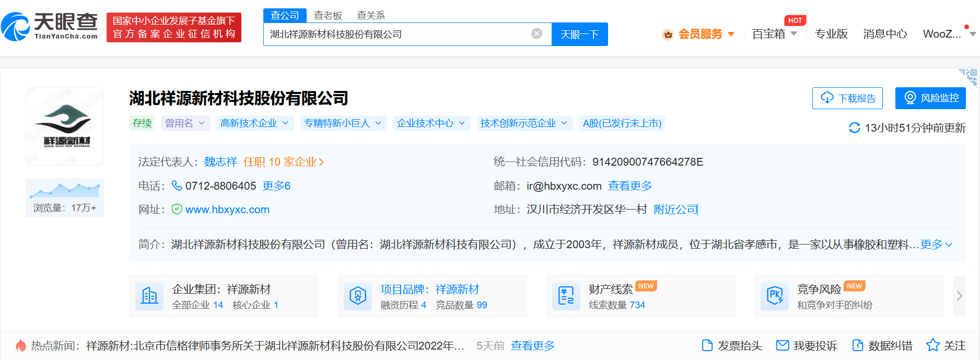Image resolution: width=980 pixels, height=360 pixels.
Task: Click the 风险监控 button
Action: (x=930, y=98)
